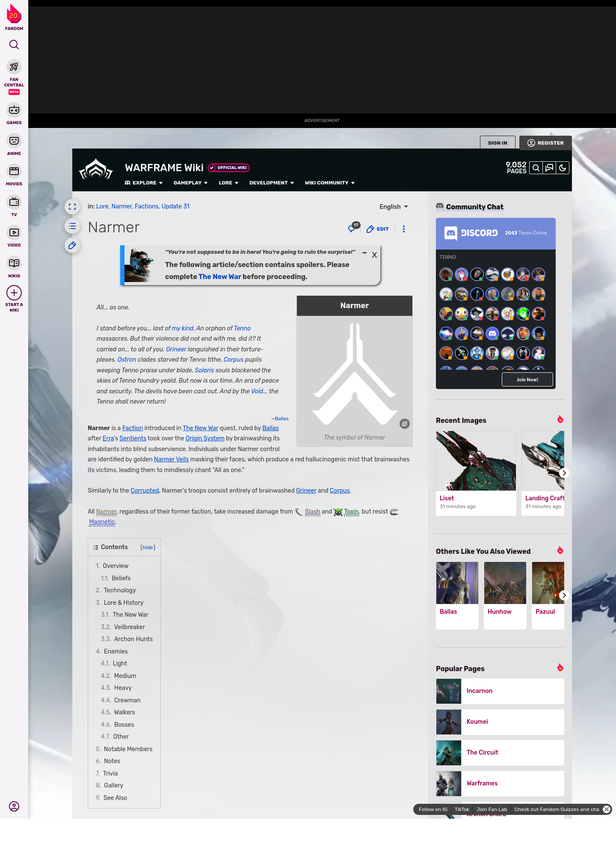616x856 pixels.
Task: Open the user profile icon in sidebar
Action: pos(14,806)
